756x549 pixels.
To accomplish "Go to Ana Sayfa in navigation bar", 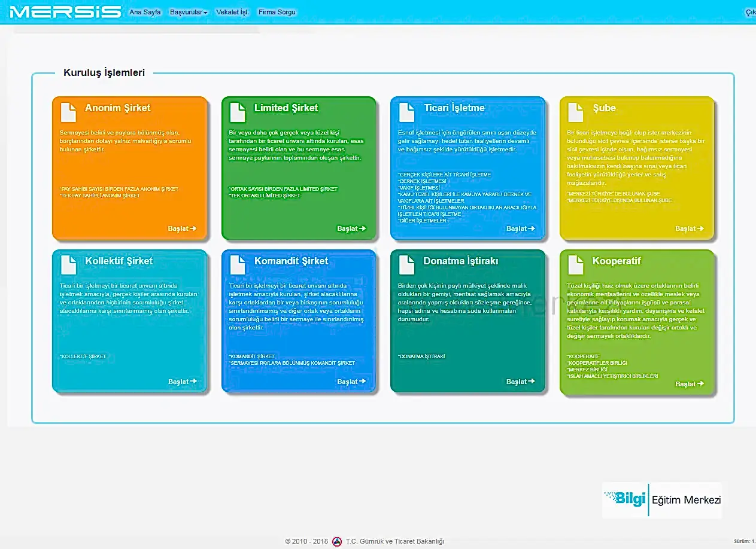I will coord(145,12).
